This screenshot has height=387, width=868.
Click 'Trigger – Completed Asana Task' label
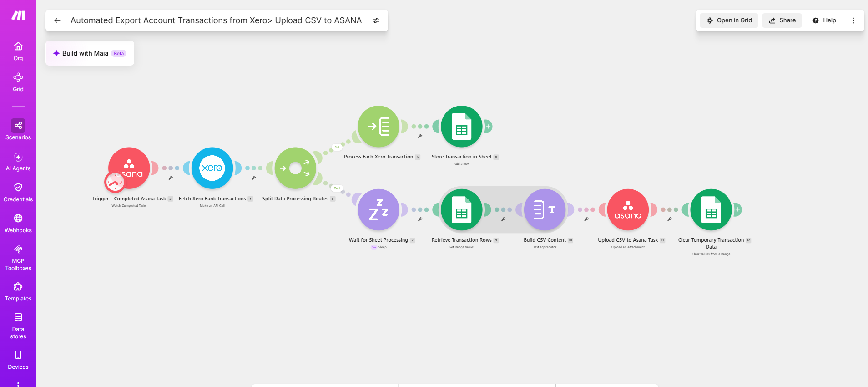(x=129, y=199)
